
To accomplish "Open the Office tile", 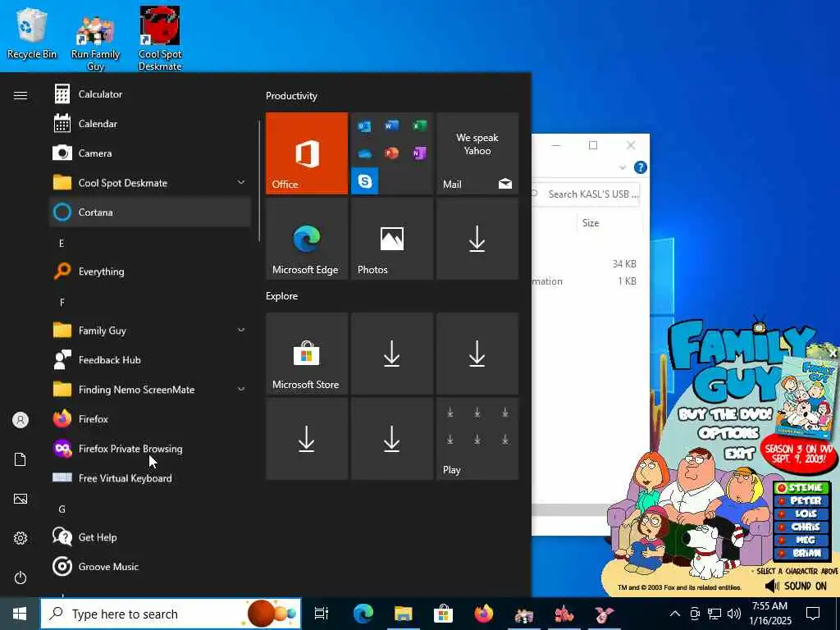I will pos(307,153).
